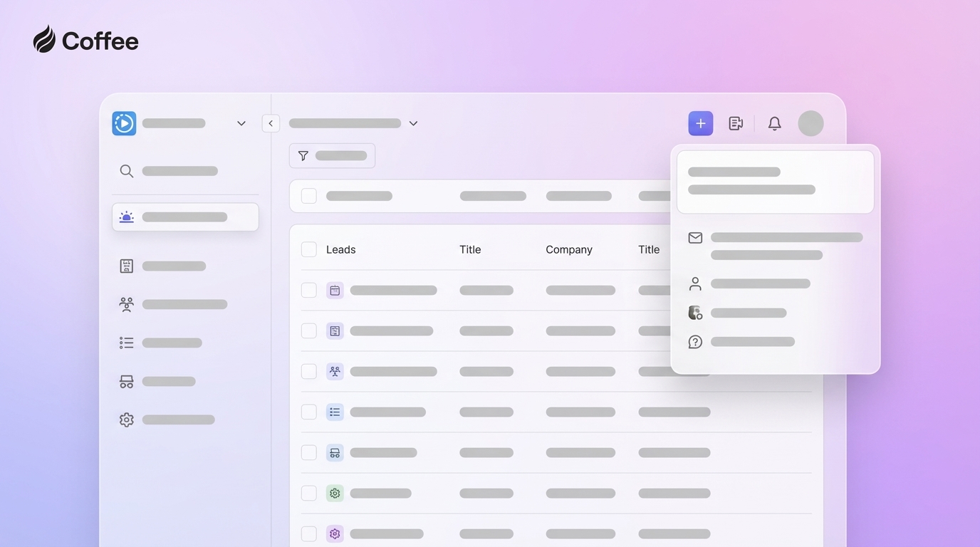Sort by the Leads column header
The image size is (980, 547).
click(340, 249)
